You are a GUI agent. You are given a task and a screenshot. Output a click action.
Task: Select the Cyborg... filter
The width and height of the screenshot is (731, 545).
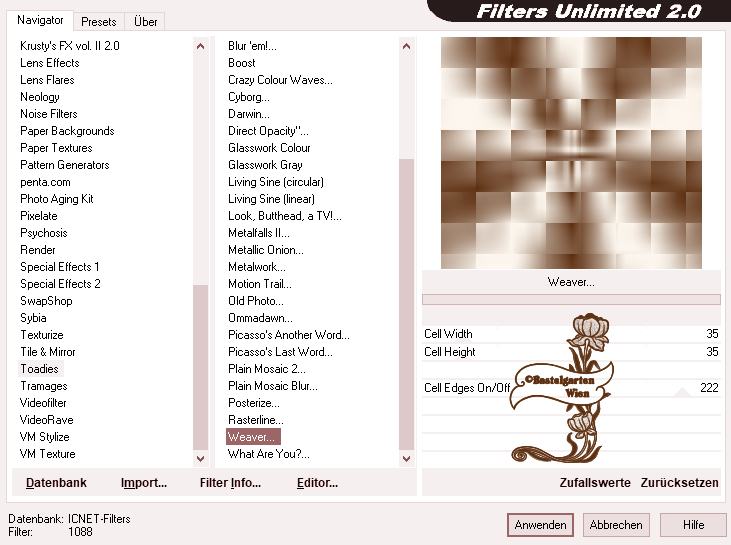point(248,97)
